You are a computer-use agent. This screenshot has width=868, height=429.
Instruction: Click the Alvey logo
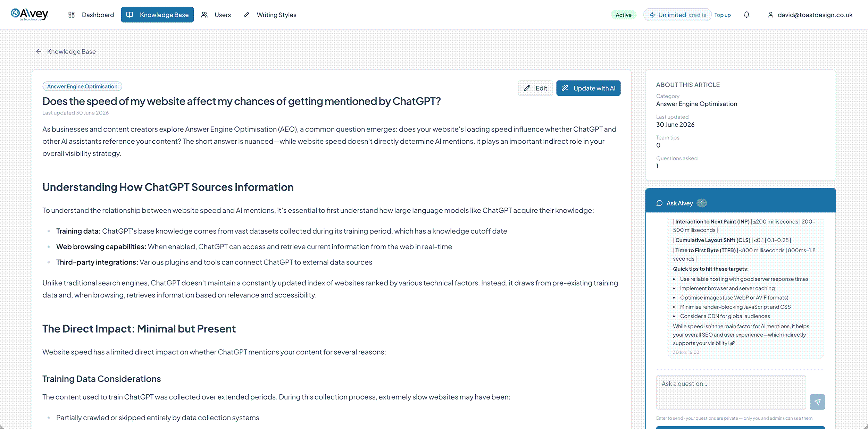coord(30,15)
